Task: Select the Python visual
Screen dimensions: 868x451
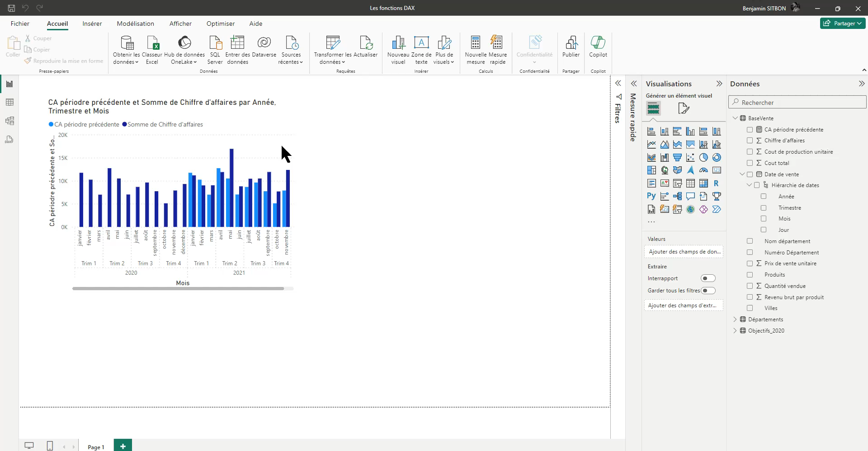Action: pos(651,196)
